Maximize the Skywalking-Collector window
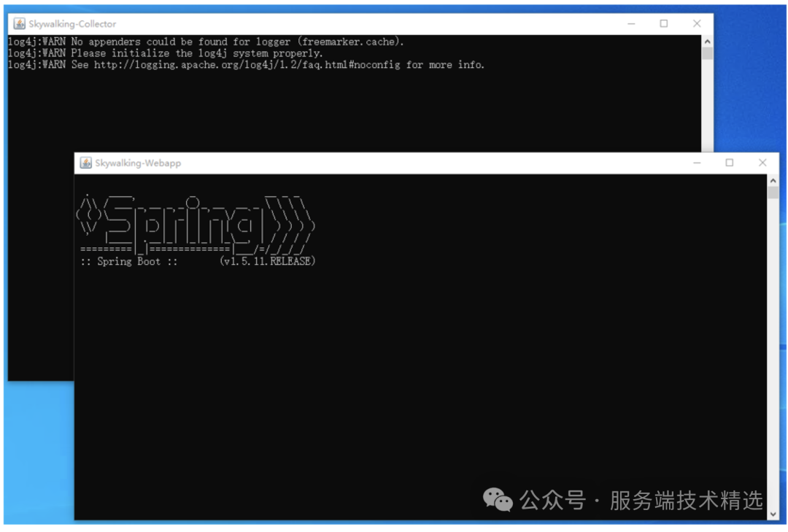The height and width of the screenshot is (532, 788). click(x=664, y=23)
